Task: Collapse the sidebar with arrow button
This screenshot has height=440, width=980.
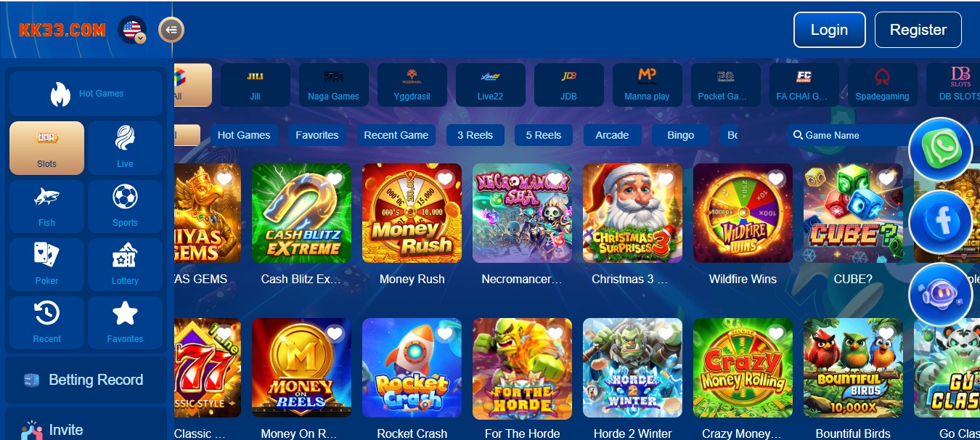Action: (171, 30)
